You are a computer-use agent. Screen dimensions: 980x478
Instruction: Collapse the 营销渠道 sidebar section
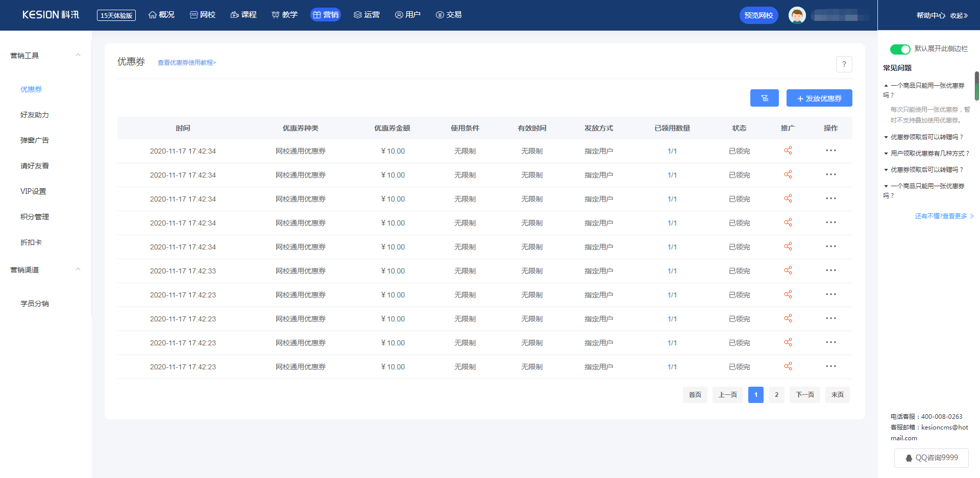point(78,269)
